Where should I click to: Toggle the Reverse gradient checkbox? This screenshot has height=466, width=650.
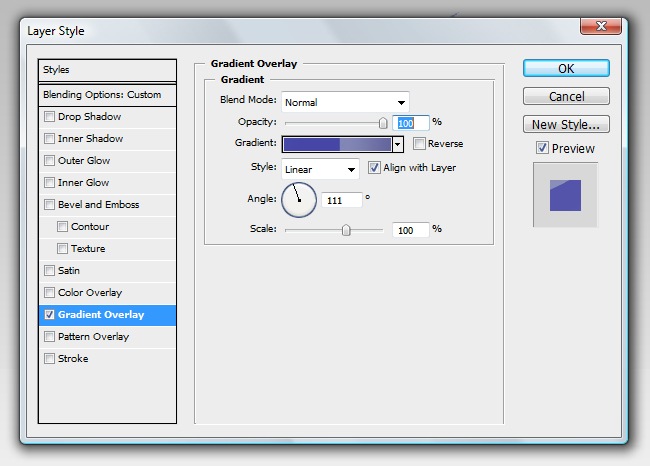pos(419,144)
